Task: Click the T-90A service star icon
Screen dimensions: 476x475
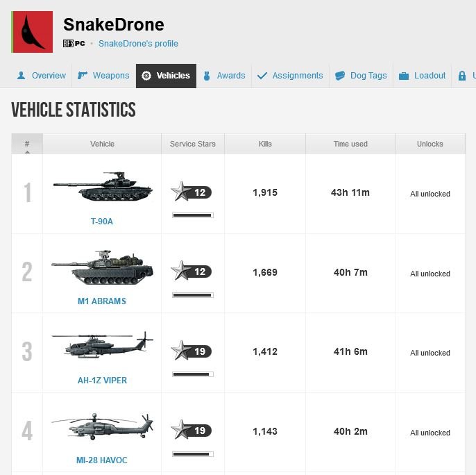Action: 181,192
